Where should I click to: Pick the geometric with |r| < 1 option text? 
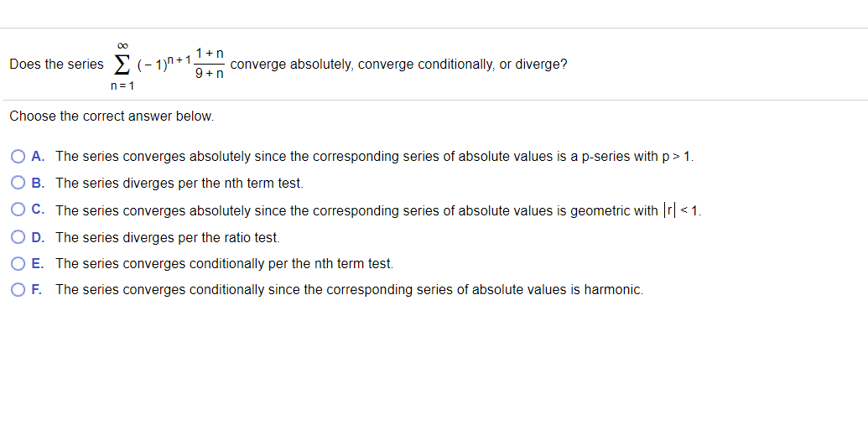point(378,210)
